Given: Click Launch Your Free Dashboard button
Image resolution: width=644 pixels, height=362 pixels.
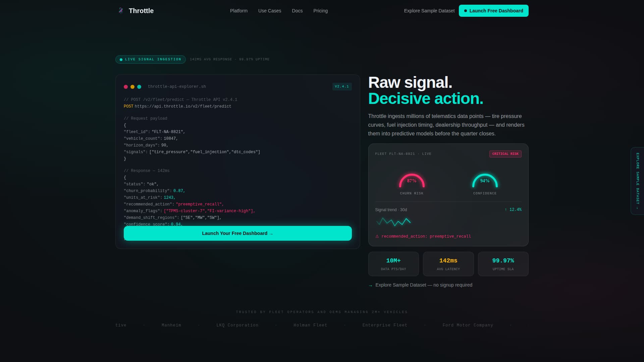Looking at the screenshot, I should click(x=238, y=233).
